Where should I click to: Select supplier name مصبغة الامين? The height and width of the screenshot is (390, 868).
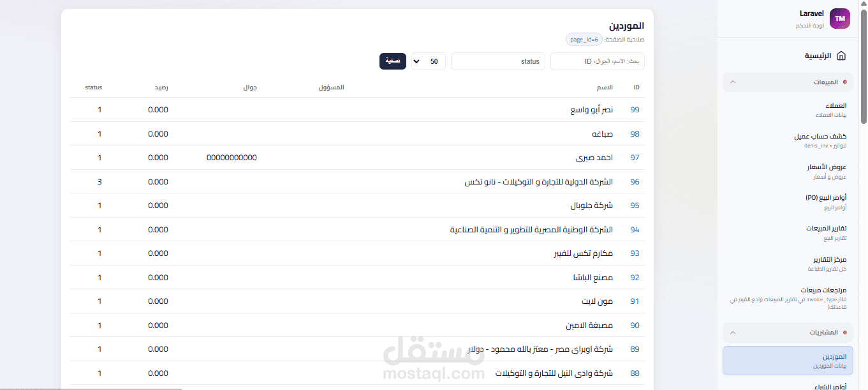pyautogui.click(x=589, y=326)
